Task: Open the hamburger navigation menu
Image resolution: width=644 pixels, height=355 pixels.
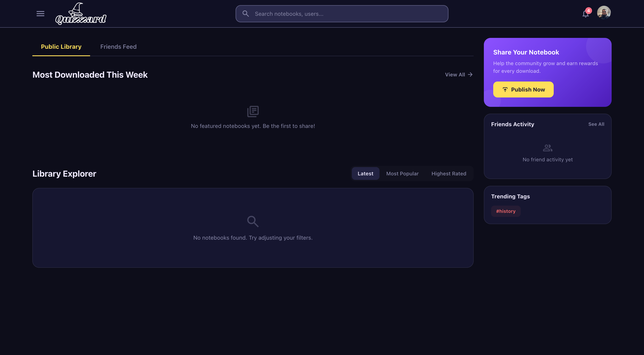Action: (x=40, y=13)
